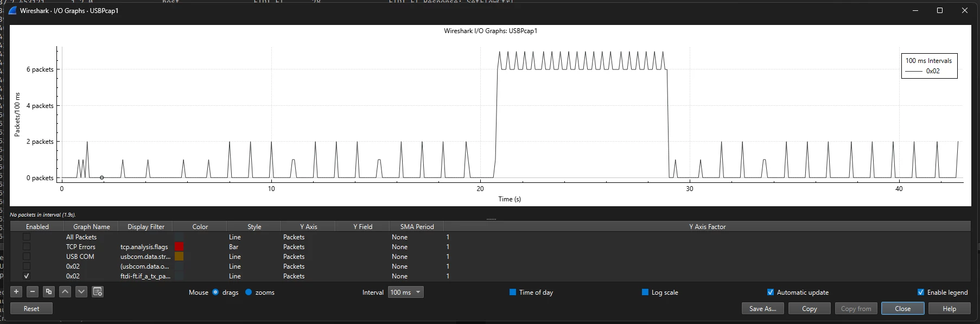Image resolution: width=980 pixels, height=324 pixels.
Task: Add a new graph with the plus button
Action: 16,292
